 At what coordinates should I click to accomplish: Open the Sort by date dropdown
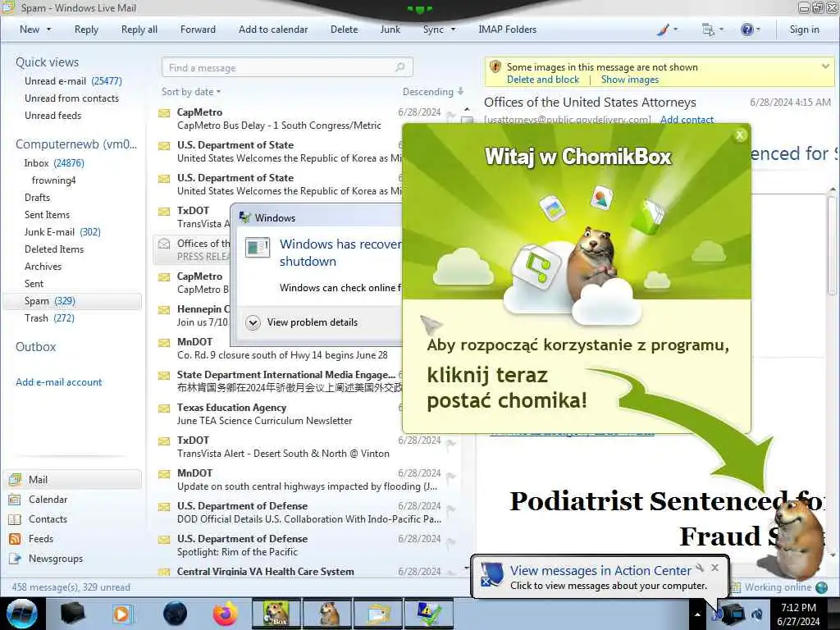click(x=191, y=92)
